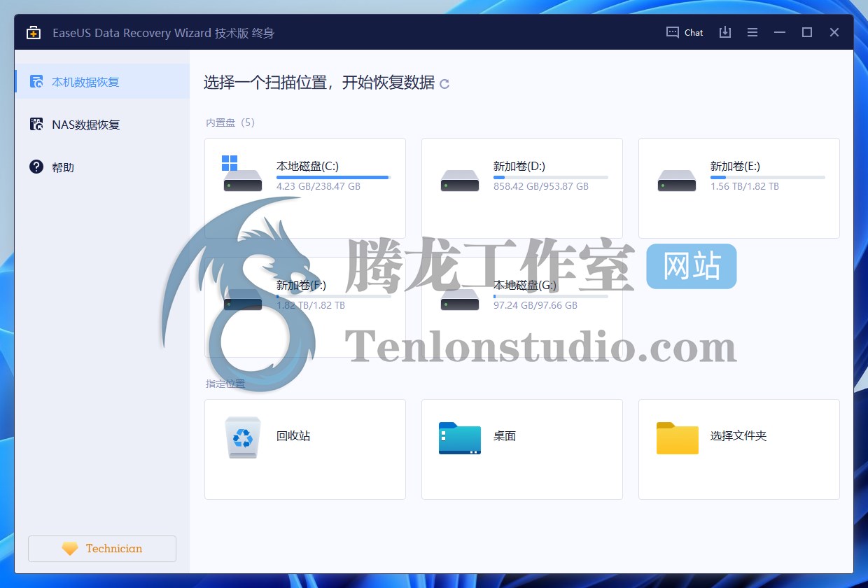Screen dimensions: 868x588
Task: Click the E: drive usage bar
Action: (768, 178)
